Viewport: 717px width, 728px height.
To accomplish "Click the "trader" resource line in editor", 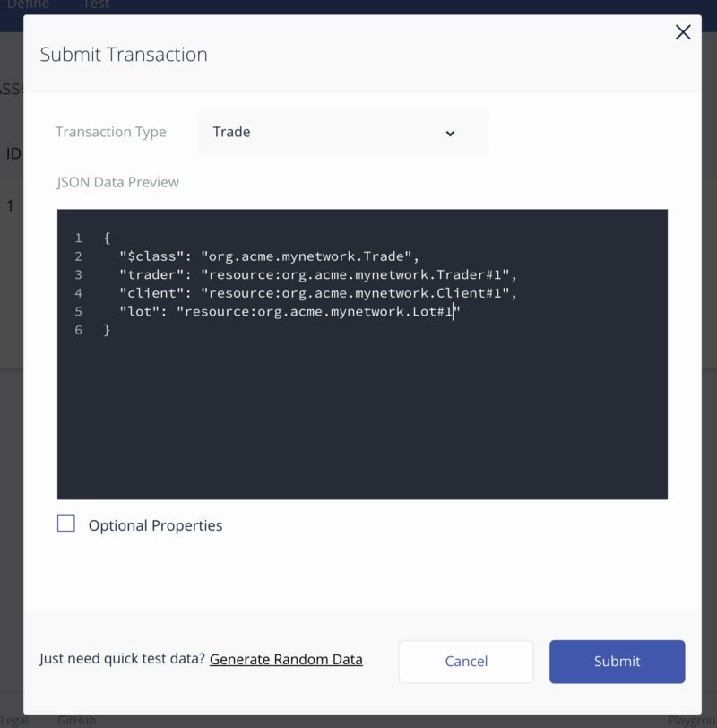I will point(318,275).
